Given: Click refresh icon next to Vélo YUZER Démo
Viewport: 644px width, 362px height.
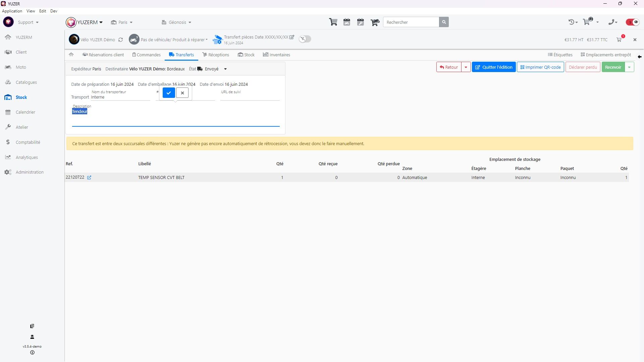Looking at the screenshot, I should (120, 40).
